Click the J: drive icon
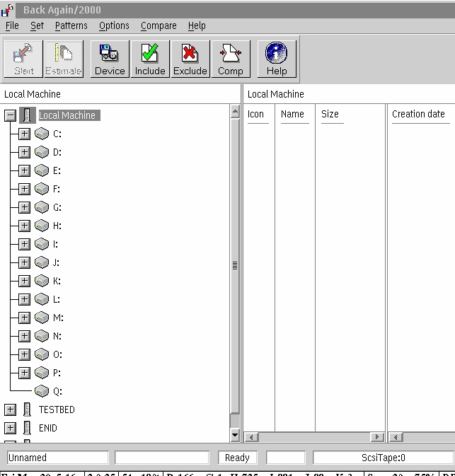This screenshot has width=455, height=476. (x=42, y=262)
